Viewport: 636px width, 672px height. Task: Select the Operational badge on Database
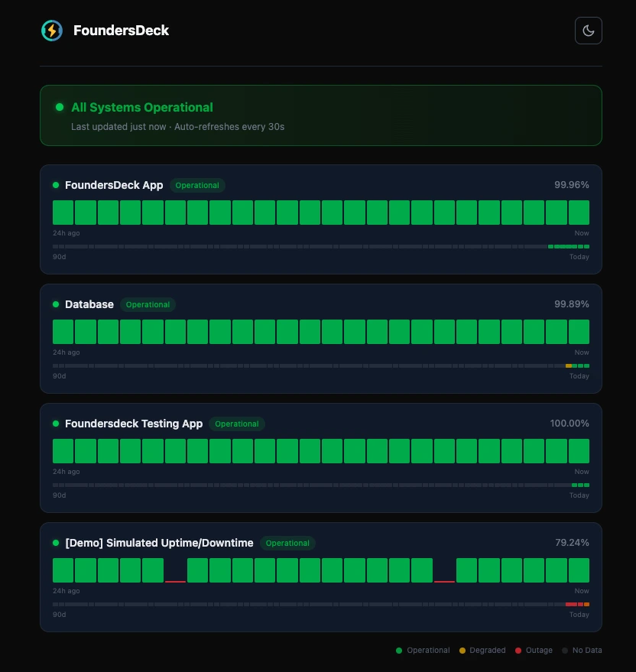click(x=148, y=304)
